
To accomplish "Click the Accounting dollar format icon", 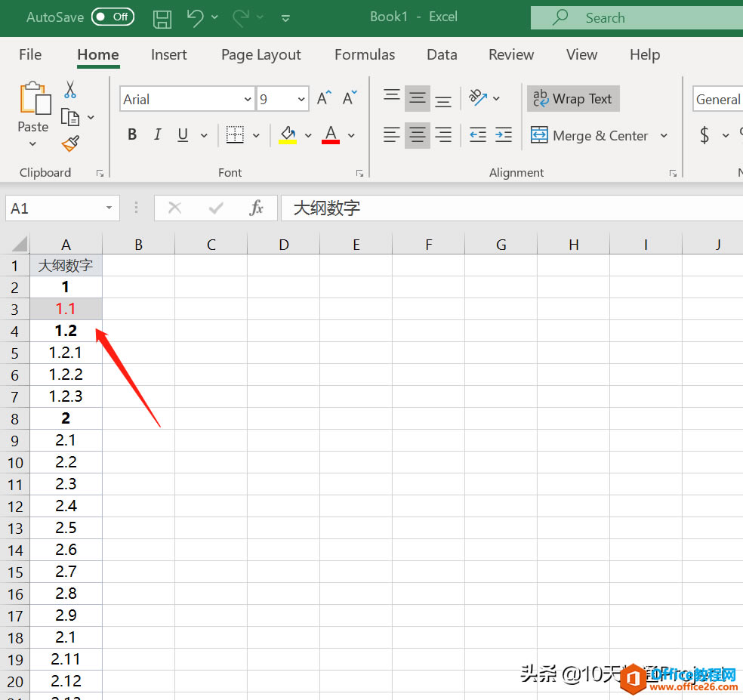I will [704, 135].
